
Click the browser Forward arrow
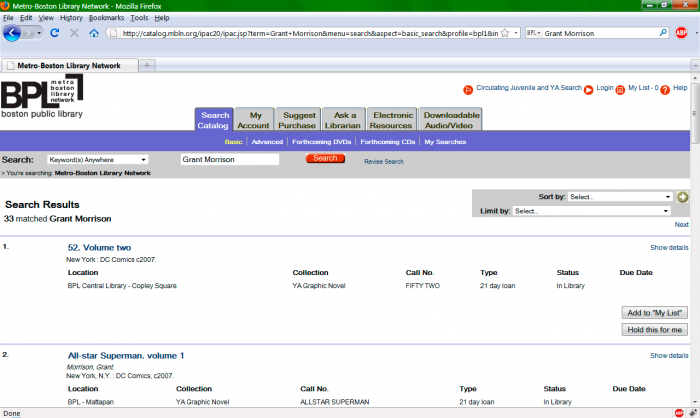click(29, 33)
